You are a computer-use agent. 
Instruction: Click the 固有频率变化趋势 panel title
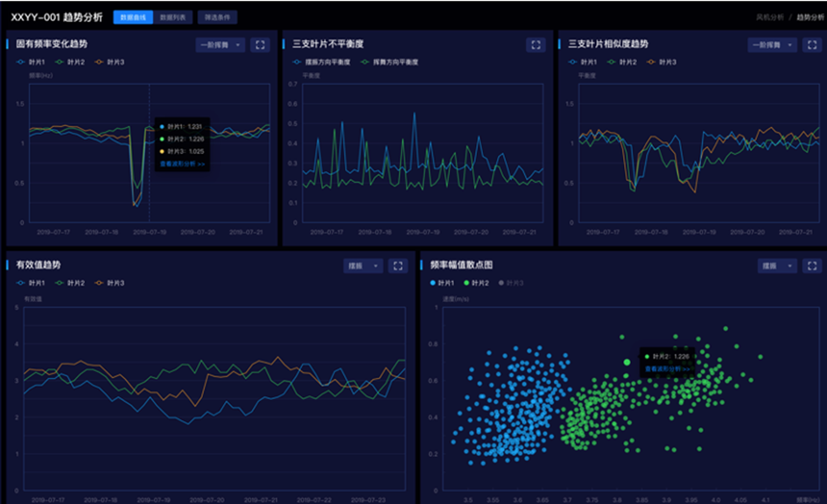pos(52,44)
